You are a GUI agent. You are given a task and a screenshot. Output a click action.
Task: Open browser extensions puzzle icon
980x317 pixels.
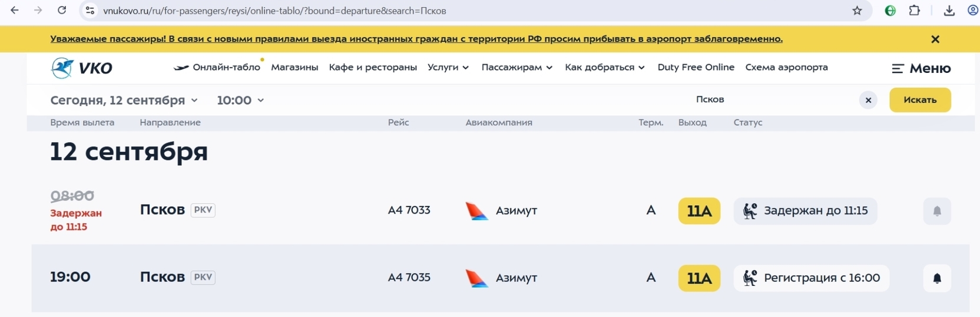(x=914, y=11)
